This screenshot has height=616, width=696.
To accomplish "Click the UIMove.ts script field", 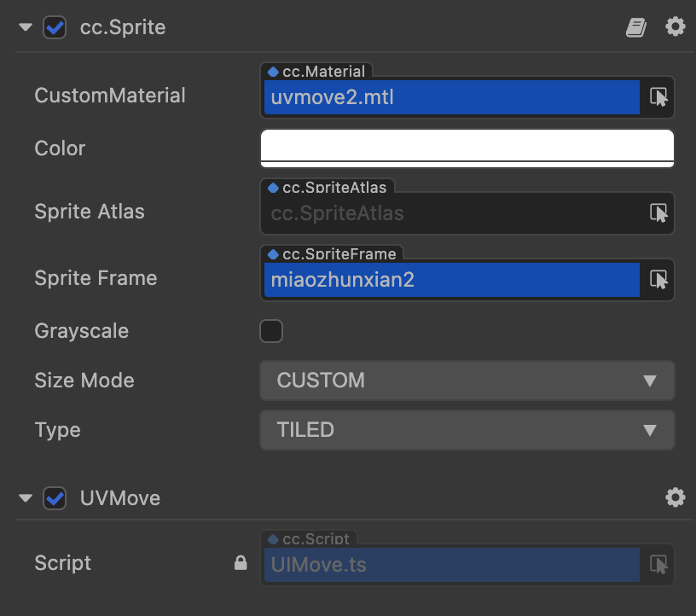I will (451, 564).
